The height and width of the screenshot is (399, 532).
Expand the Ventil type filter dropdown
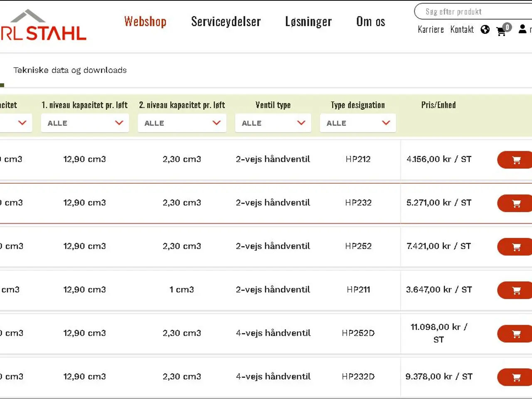pyautogui.click(x=273, y=123)
